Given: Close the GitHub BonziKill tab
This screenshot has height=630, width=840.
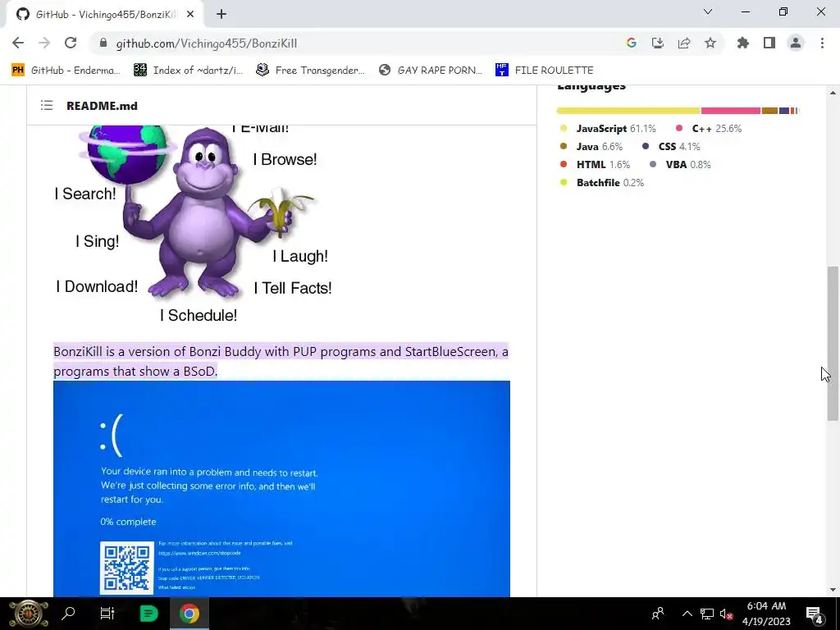Looking at the screenshot, I should click(x=190, y=15).
